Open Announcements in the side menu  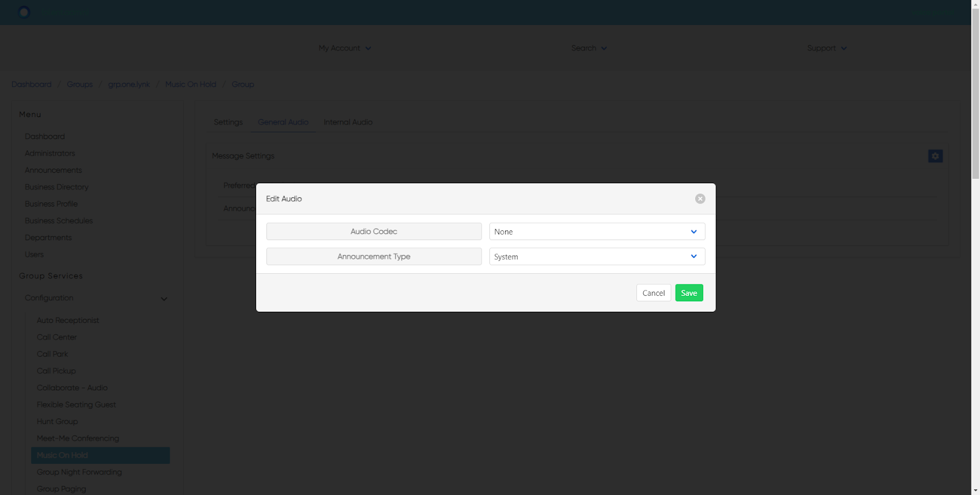point(53,170)
